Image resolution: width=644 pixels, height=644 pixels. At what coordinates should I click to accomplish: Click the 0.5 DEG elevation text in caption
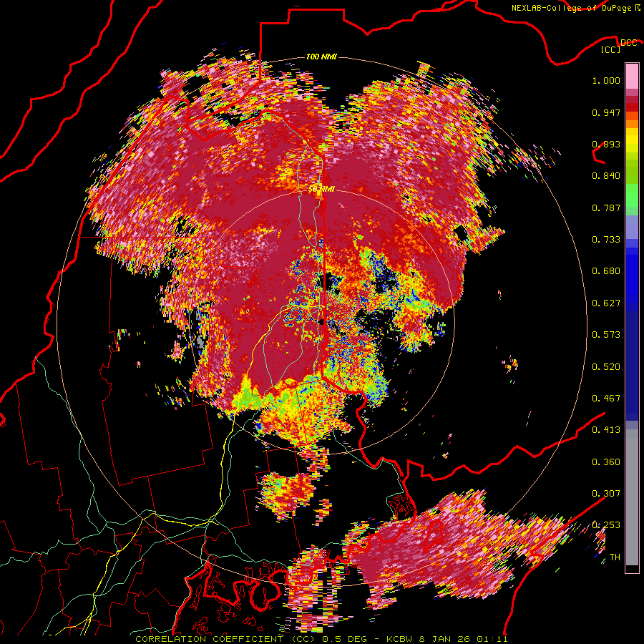[x=344, y=639]
